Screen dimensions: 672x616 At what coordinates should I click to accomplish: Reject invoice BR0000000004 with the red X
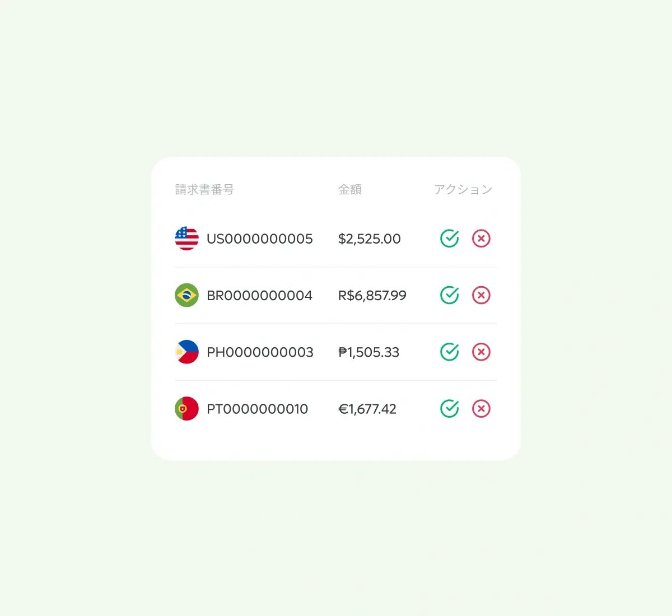pos(482,296)
